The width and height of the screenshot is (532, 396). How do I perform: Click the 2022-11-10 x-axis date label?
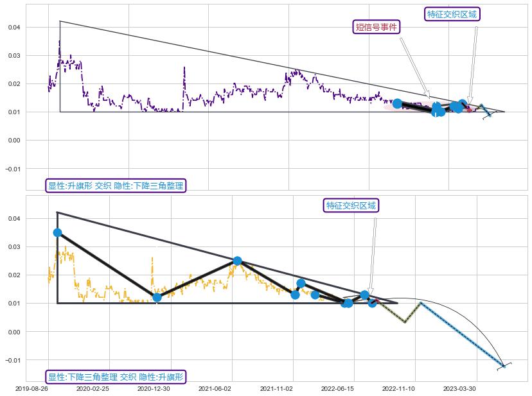[x=398, y=388]
